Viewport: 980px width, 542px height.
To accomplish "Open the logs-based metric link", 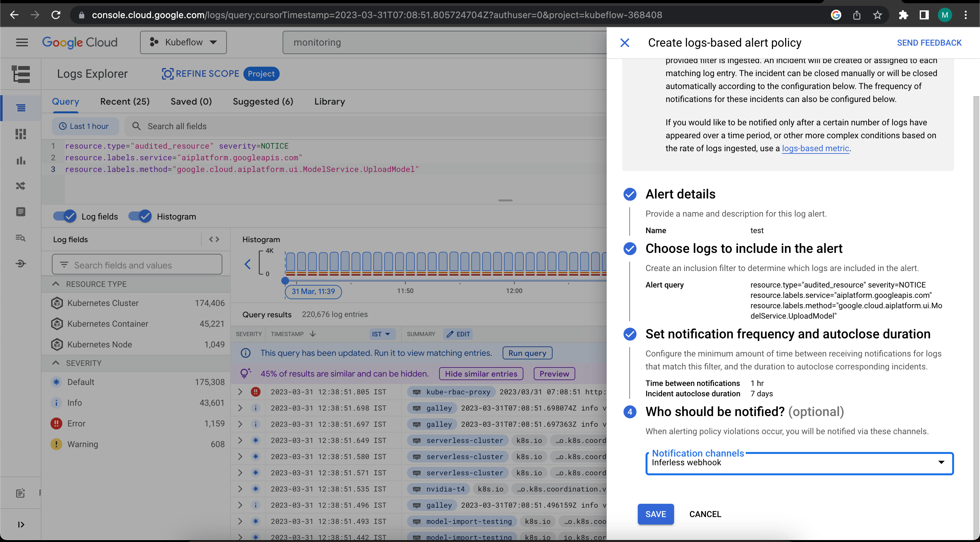I will (815, 148).
